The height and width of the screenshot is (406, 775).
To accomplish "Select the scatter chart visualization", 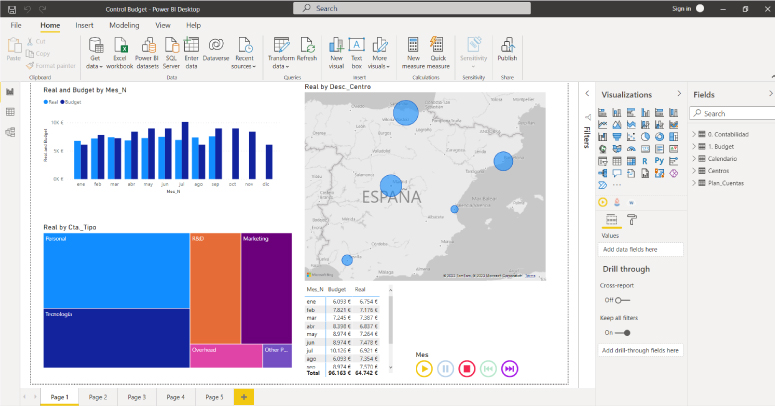I will pyautogui.click(x=631, y=137).
